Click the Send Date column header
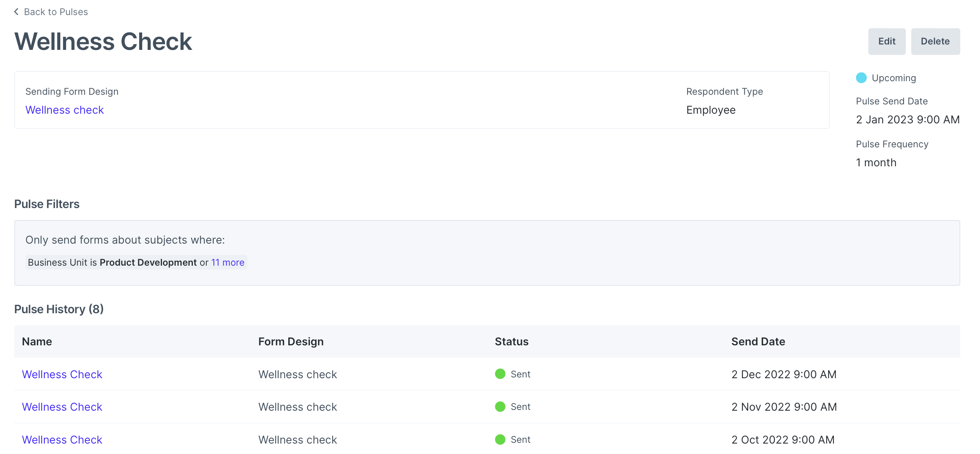 coord(758,341)
